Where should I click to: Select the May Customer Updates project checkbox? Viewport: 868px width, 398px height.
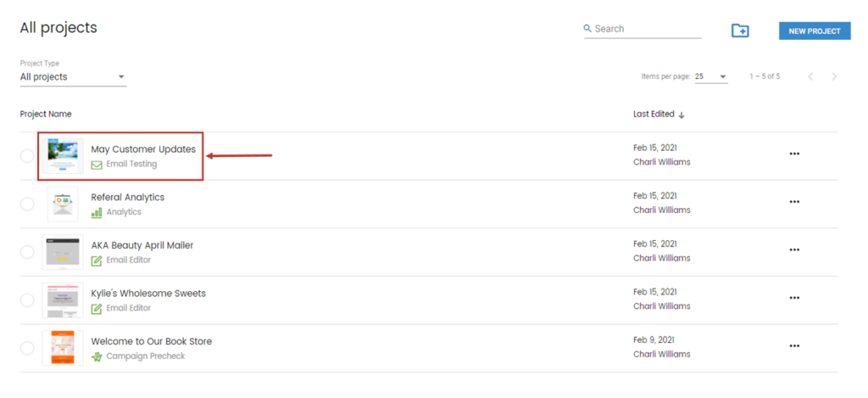tap(26, 156)
